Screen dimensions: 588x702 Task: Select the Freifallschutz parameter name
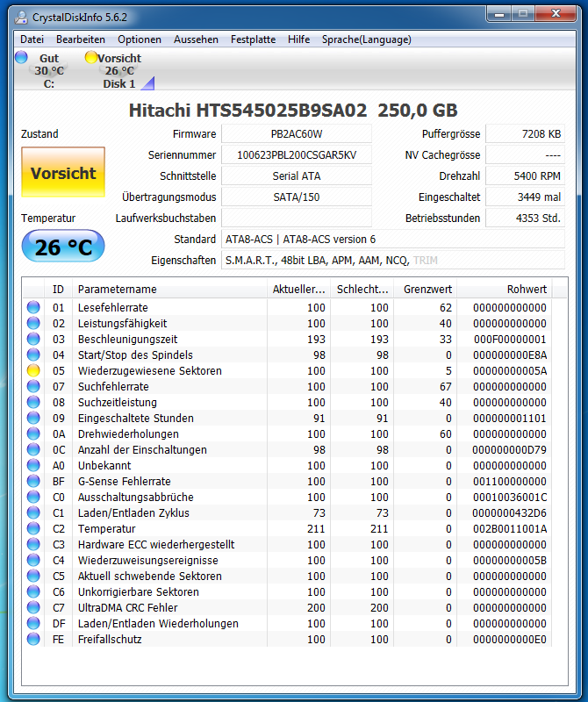tap(110, 640)
